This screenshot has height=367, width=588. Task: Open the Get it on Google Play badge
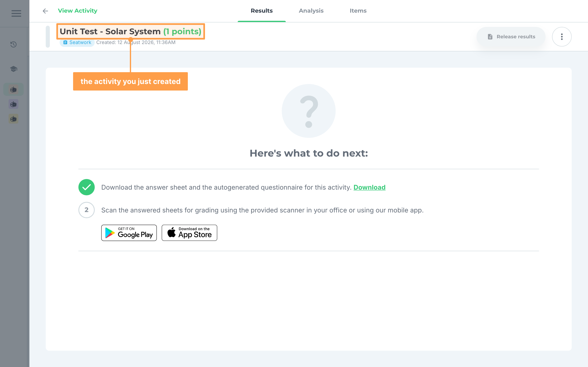pyautogui.click(x=129, y=233)
